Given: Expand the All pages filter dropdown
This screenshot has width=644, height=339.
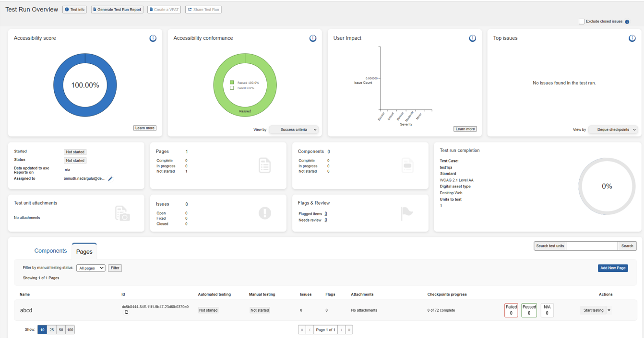Looking at the screenshot, I should pyautogui.click(x=91, y=268).
